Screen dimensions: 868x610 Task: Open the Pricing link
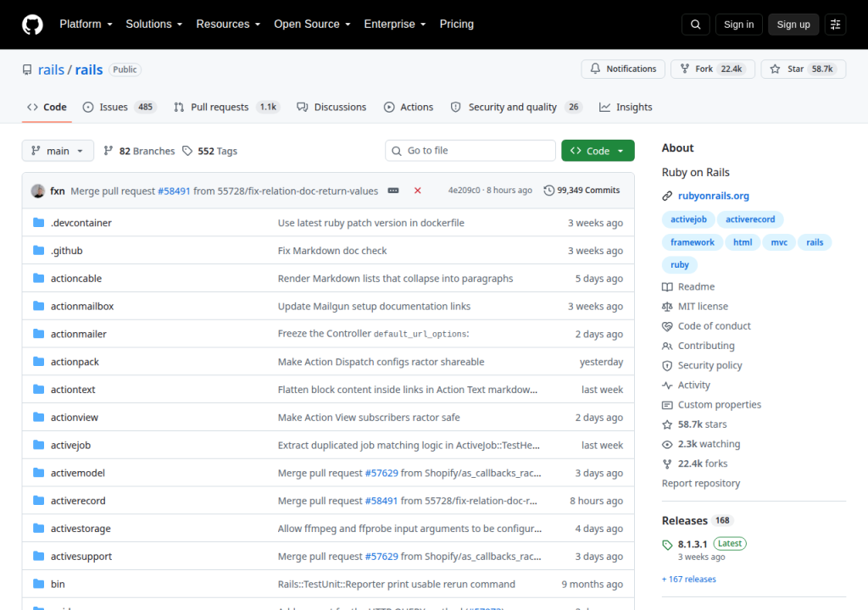coord(457,25)
